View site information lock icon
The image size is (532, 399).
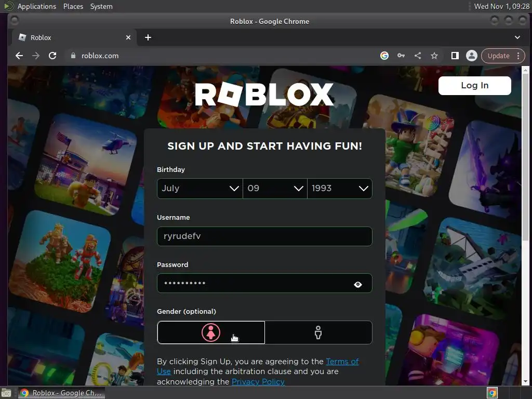pyautogui.click(x=73, y=56)
